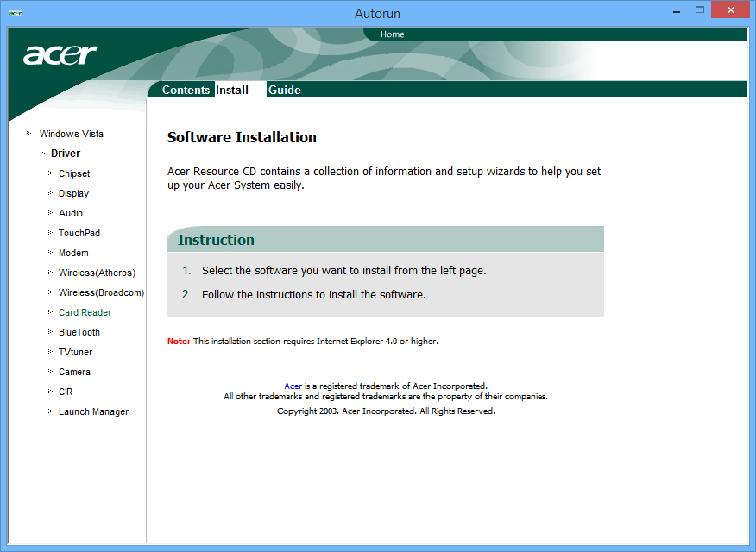Open the TouchPad driver entry
756x552 pixels.
point(79,233)
